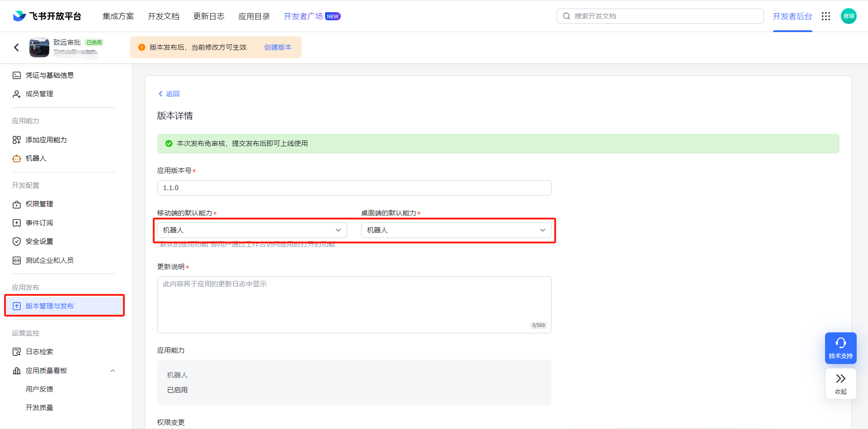868x429 pixels.
Task: Click the Feishu Open Platform logo
Action: pyautogui.click(x=47, y=16)
